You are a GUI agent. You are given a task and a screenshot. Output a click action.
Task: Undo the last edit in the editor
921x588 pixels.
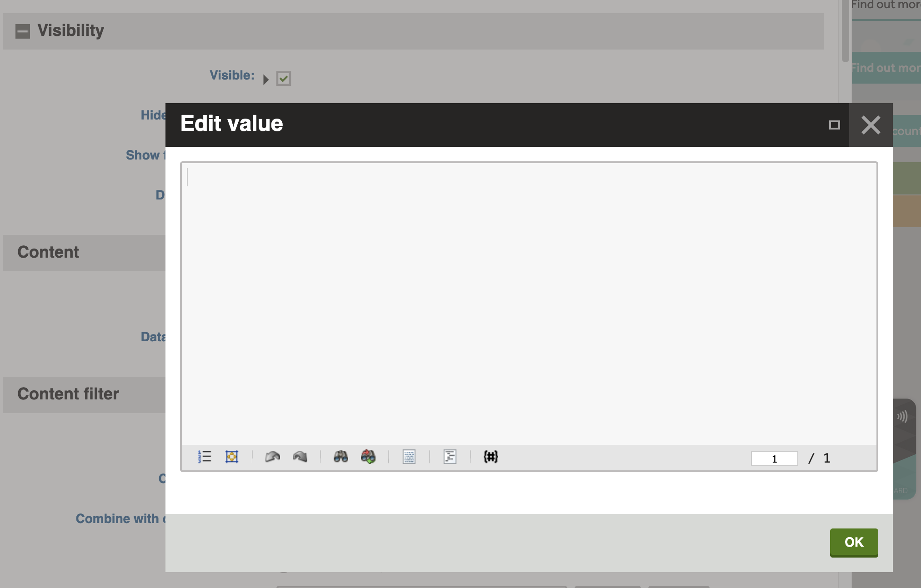(x=273, y=457)
